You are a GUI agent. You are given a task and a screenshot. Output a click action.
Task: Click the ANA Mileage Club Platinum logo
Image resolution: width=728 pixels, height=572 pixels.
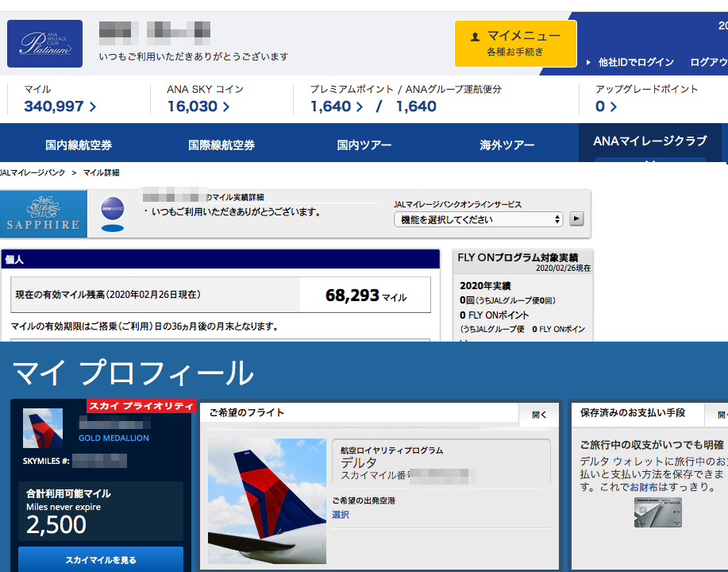coord(44,44)
